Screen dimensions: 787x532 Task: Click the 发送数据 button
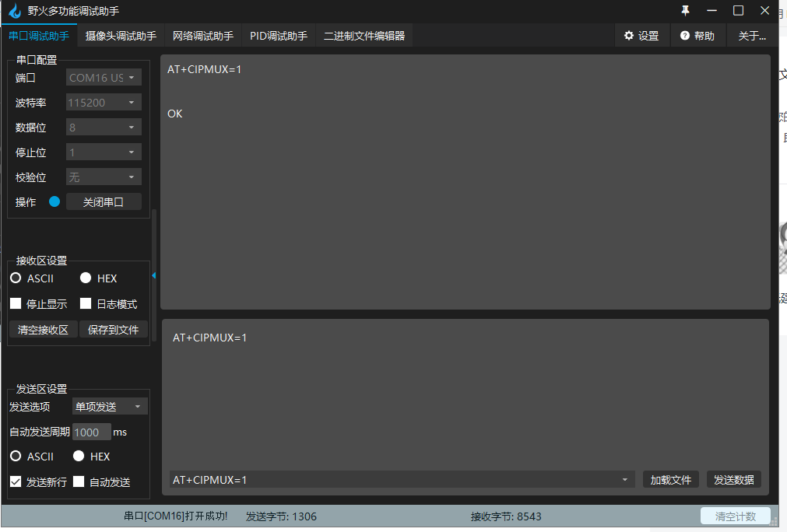click(x=734, y=479)
